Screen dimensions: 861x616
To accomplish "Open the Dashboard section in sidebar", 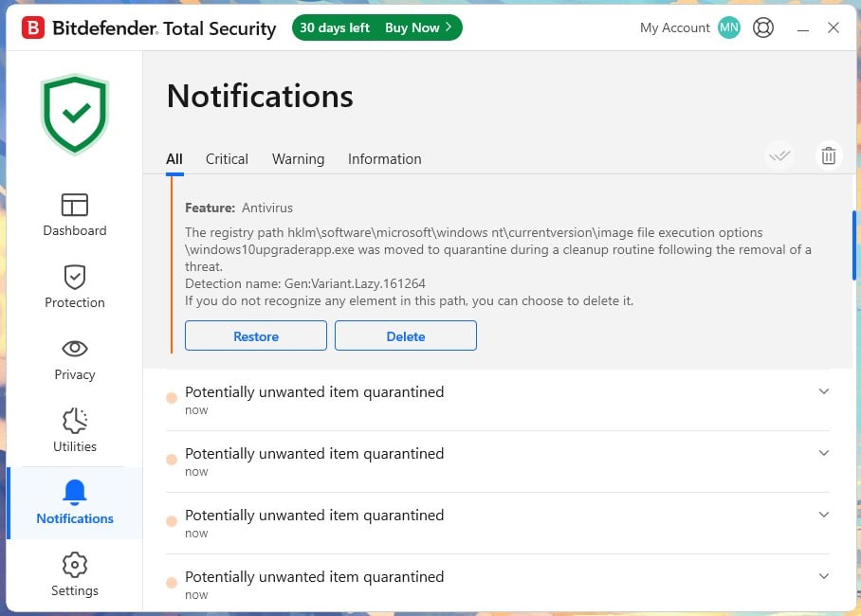I will pyautogui.click(x=75, y=215).
